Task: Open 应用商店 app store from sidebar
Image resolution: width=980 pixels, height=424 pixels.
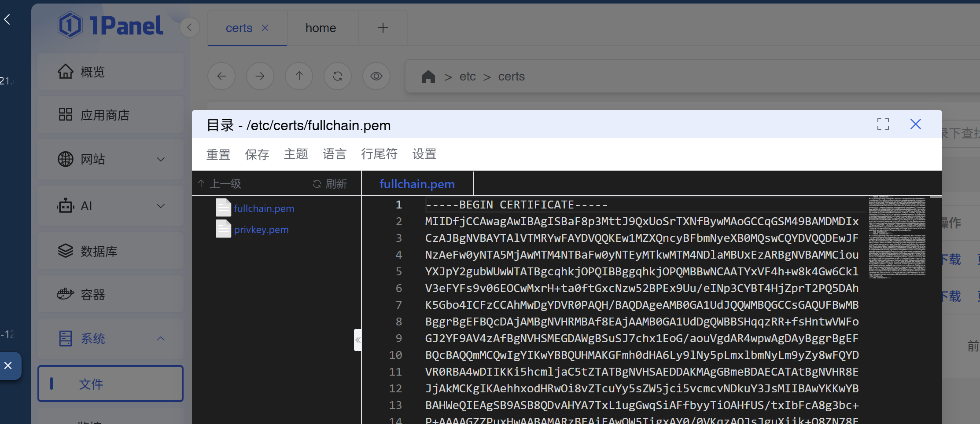Action: click(x=105, y=115)
